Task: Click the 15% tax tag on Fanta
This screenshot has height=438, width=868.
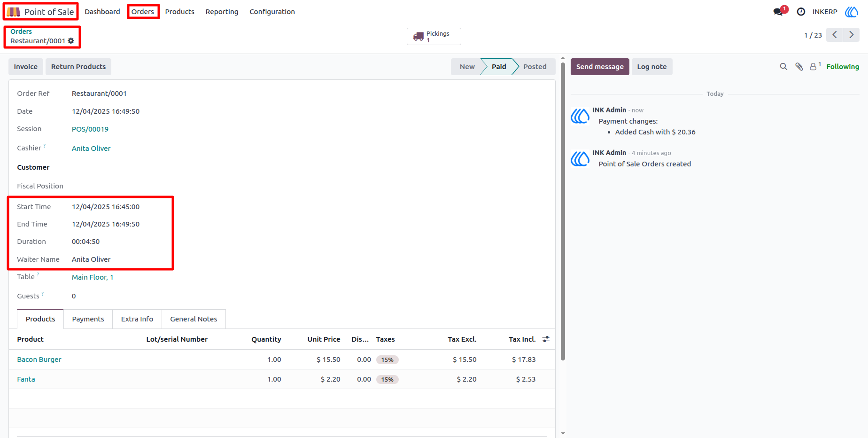Action: click(387, 380)
